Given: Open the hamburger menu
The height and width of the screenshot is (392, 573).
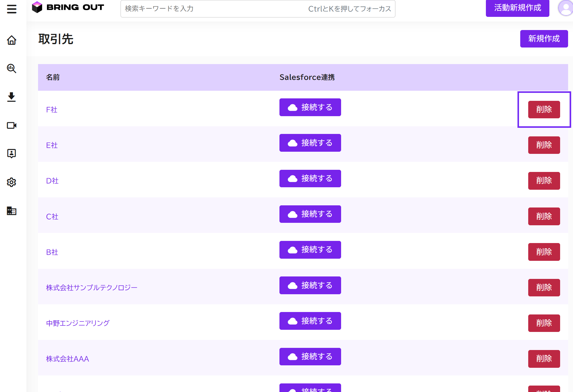Looking at the screenshot, I should (12, 9).
